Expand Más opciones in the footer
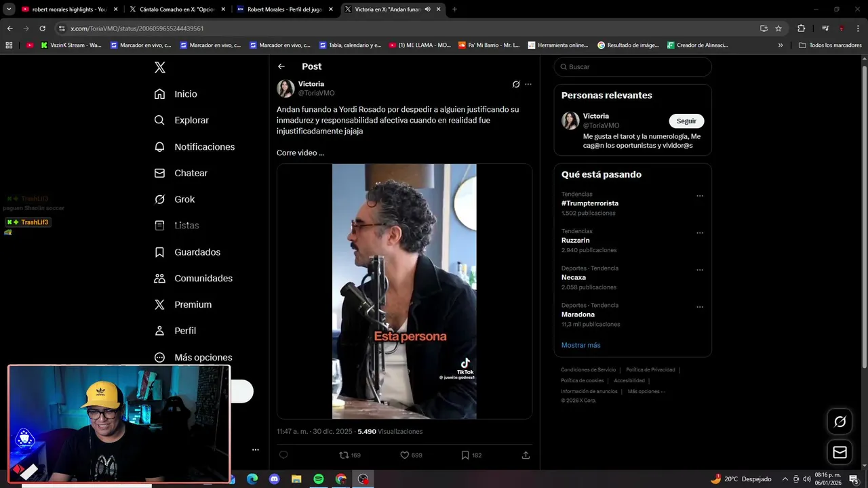Viewport: 868px width, 488px height. (646, 392)
